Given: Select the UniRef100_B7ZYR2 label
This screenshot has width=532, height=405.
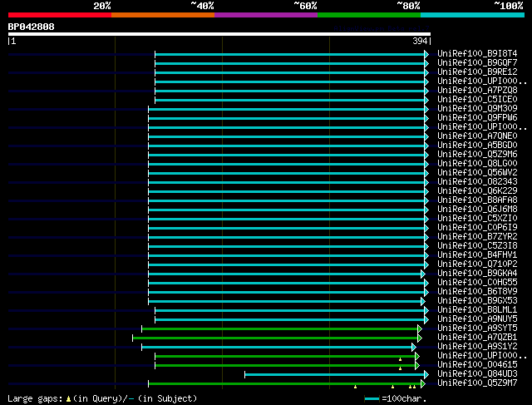Looking at the screenshot, I should (x=477, y=237).
